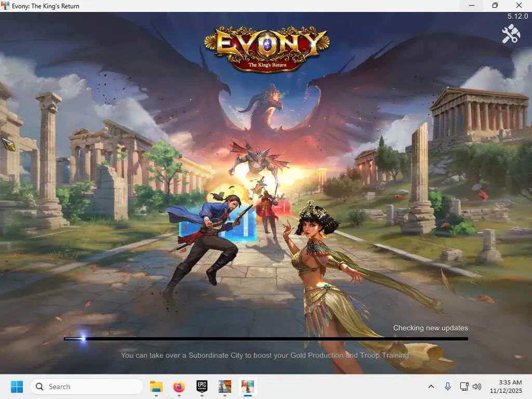Open volume control from the tray
The image size is (532, 399).
477,387
